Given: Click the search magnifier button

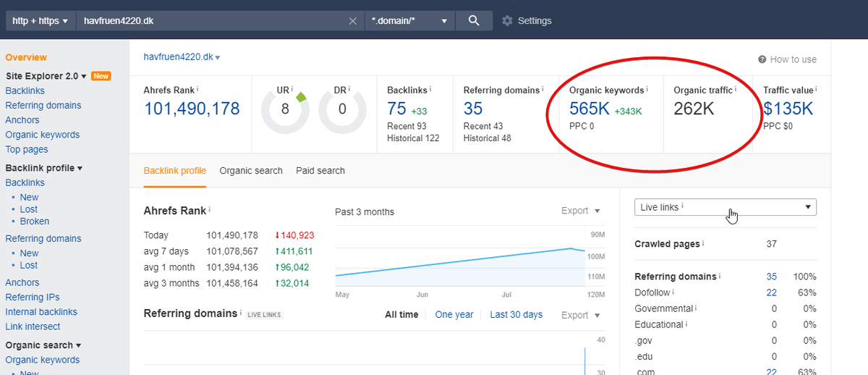Looking at the screenshot, I should [x=474, y=21].
